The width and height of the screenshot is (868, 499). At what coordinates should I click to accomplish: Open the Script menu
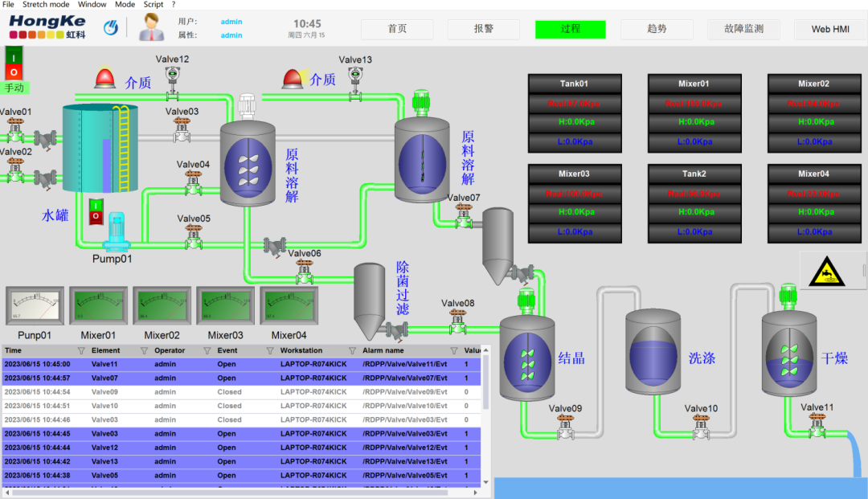pyautogui.click(x=154, y=5)
